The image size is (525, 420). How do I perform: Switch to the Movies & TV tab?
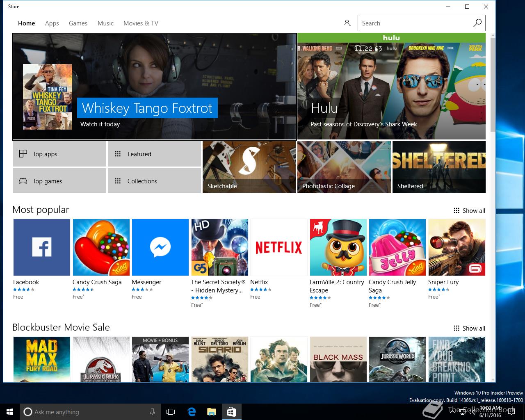141,23
